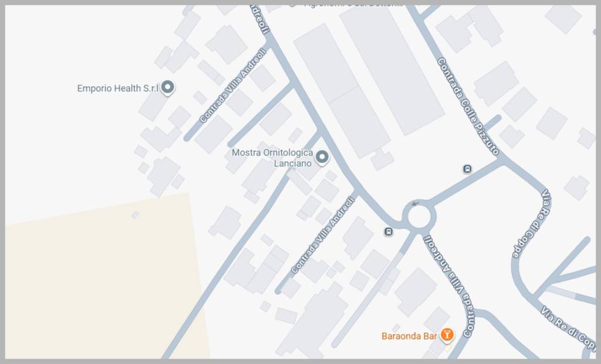Click the Emporio Health S.r.l location pin
Image resolution: width=601 pixels, height=364 pixels.
pos(167,88)
